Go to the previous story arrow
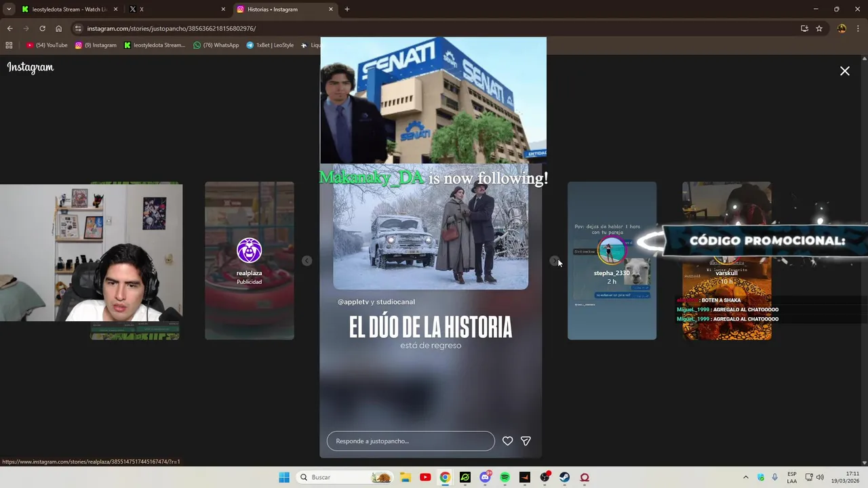868x488 pixels. pos(307,261)
